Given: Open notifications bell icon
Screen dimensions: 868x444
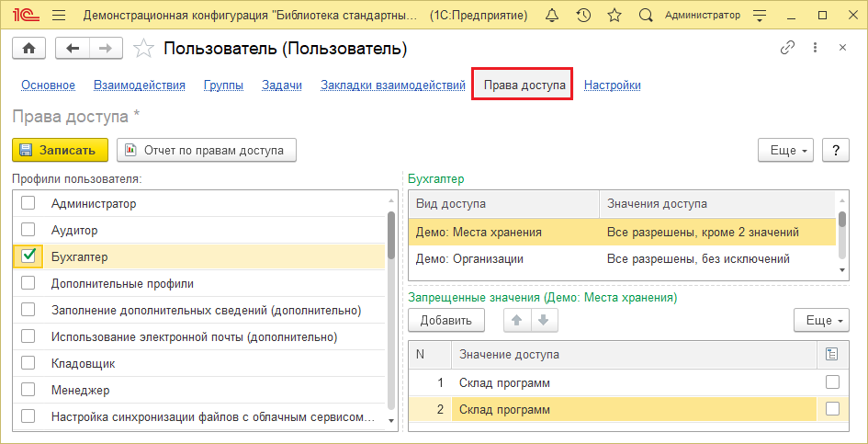Looking at the screenshot, I should (x=551, y=16).
